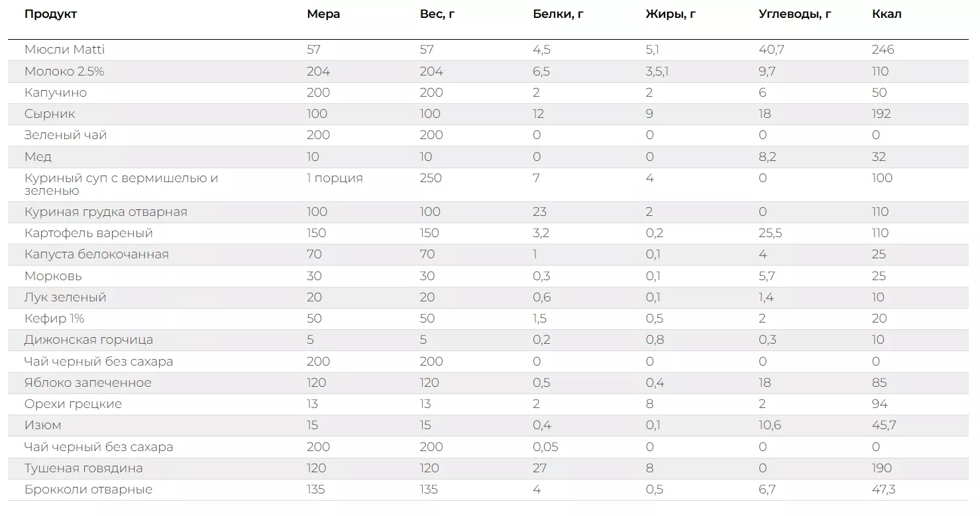
Task: Click the "Сырник" product name
Action: (50, 114)
